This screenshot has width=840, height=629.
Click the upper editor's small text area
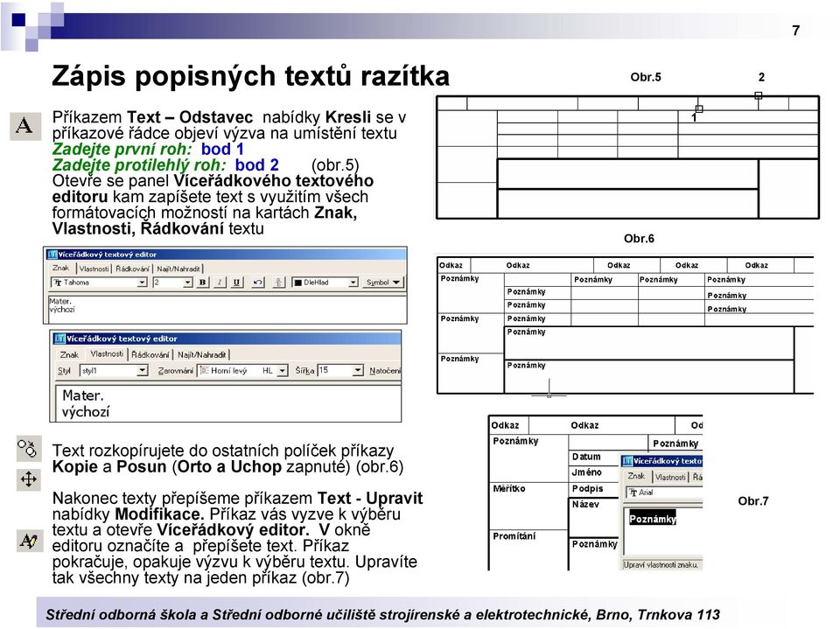click(x=227, y=309)
